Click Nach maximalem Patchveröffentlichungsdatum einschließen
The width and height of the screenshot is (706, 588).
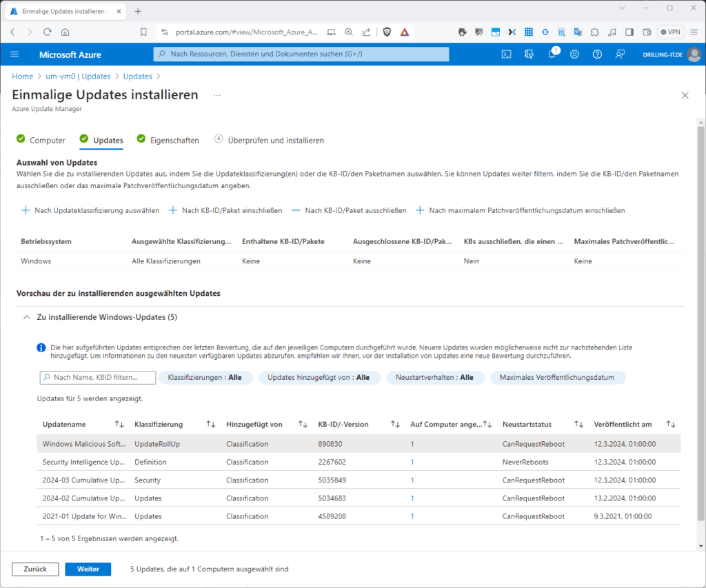click(x=520, y=210)
